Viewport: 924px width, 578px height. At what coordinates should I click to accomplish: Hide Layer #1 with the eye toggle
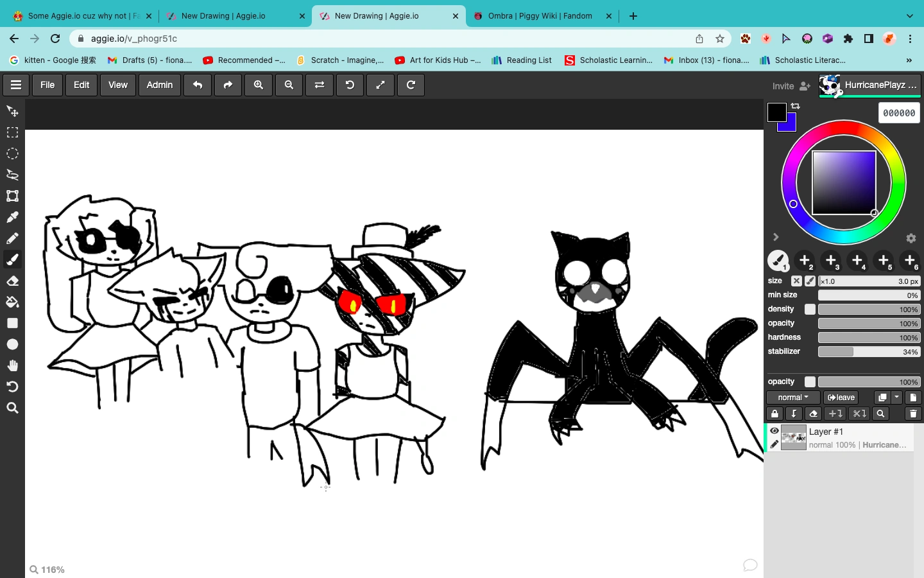774,431
